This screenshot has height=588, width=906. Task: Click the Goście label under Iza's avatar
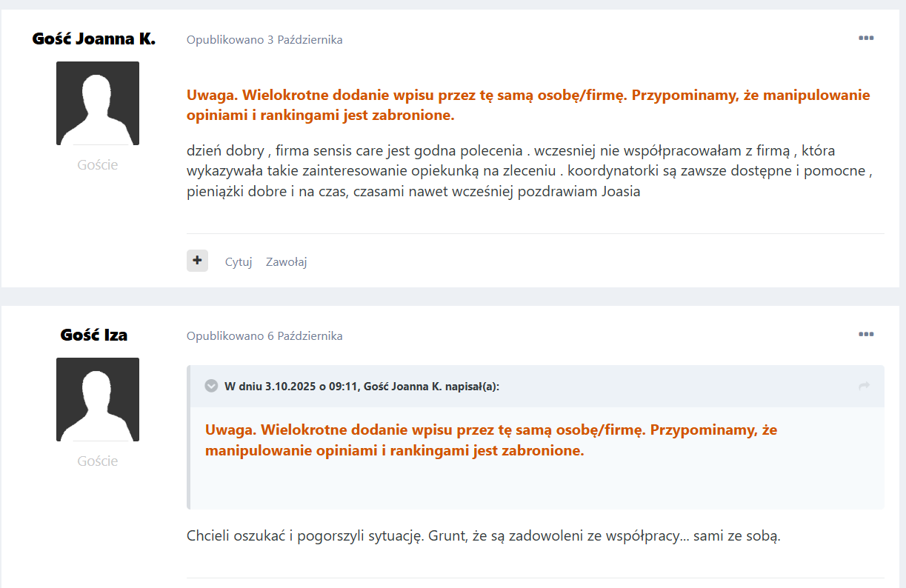(x=98, y=461)
